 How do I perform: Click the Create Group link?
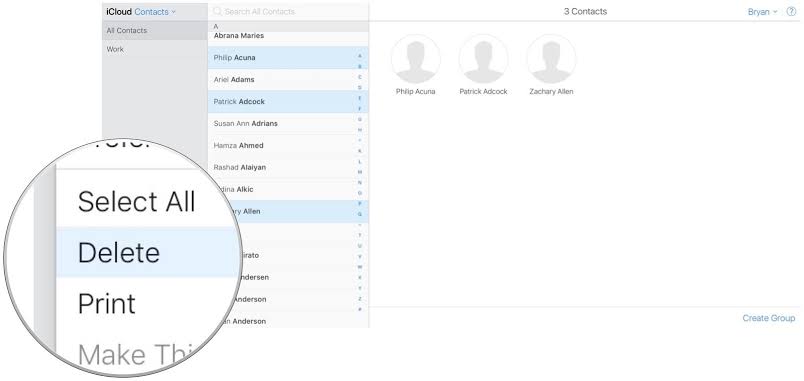tap(769, 318)
